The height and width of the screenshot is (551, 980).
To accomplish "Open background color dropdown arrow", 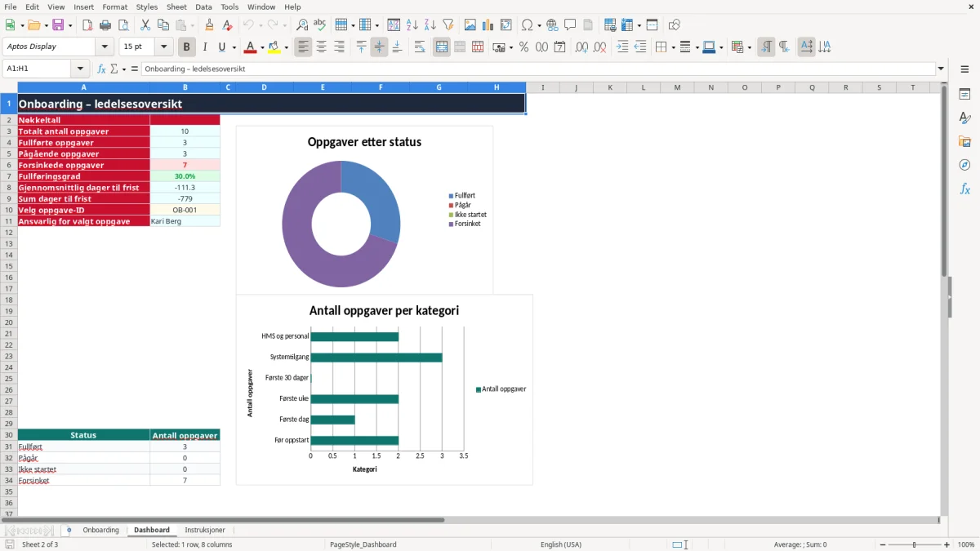I will [x=286, y=47].
